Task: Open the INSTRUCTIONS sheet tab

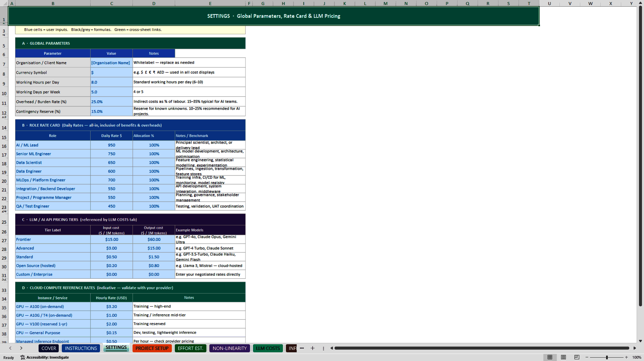Action: pyautogui.click(x=81, y=348)
